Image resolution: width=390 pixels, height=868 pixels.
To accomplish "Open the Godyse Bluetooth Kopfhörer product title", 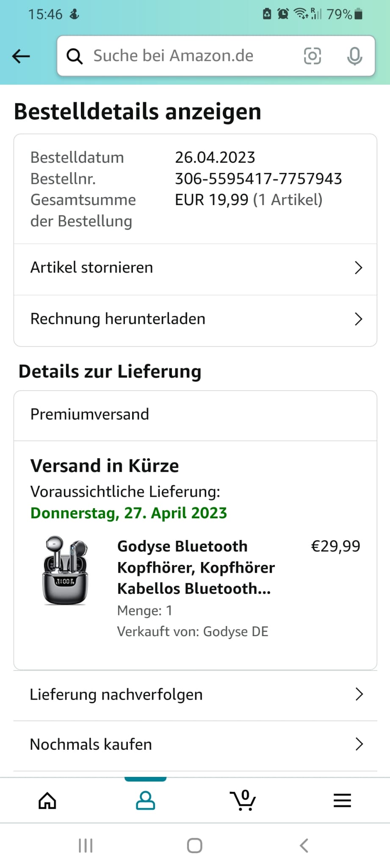I will click(x=196, y=567).
